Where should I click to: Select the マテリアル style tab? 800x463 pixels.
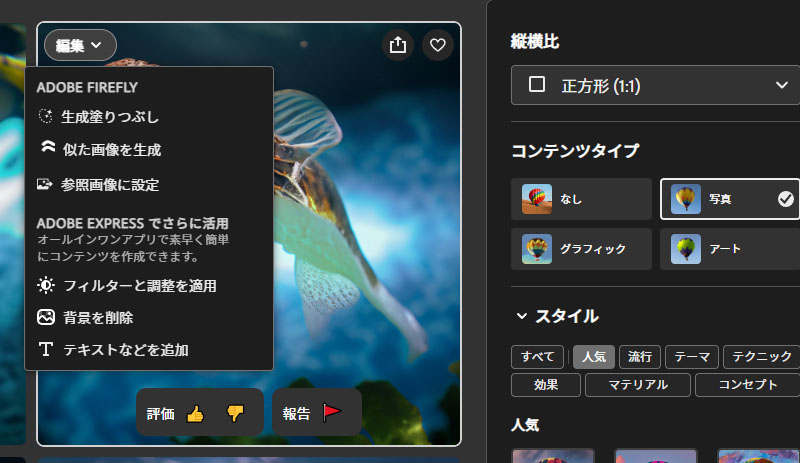click(638, 385)
